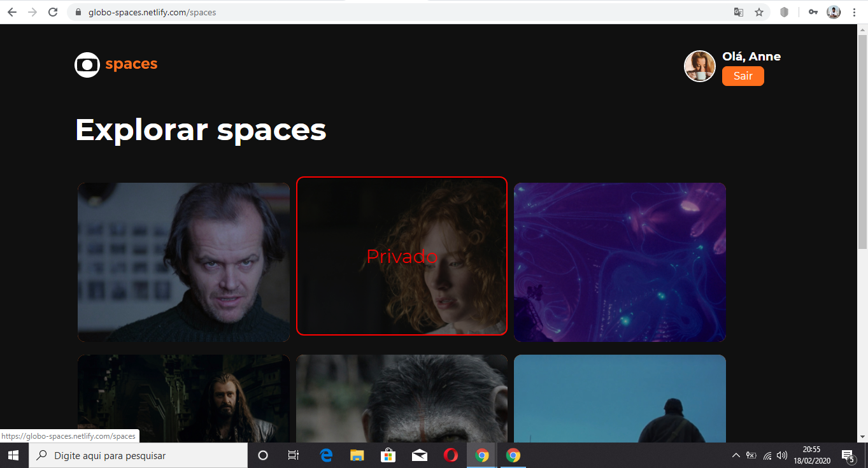Open the purple jellyfish space thumbnail

click(620, 262)
